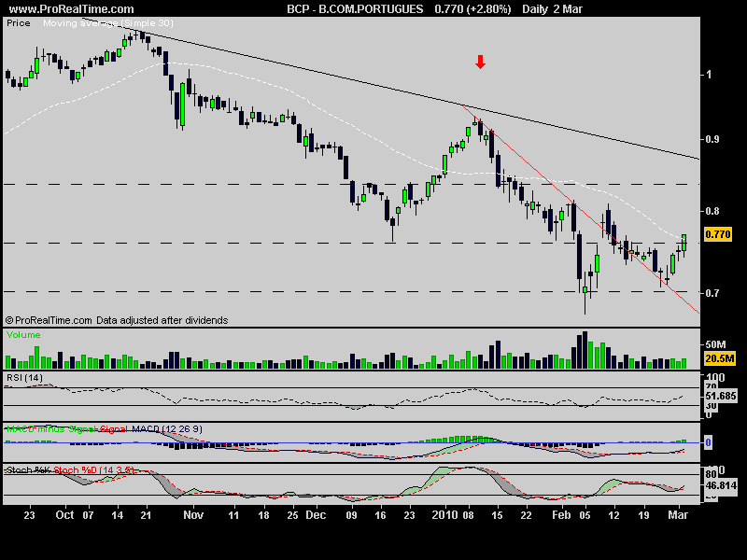Click the Mar date axis label
Screen dimensions: 747x560
coord(678,515)
